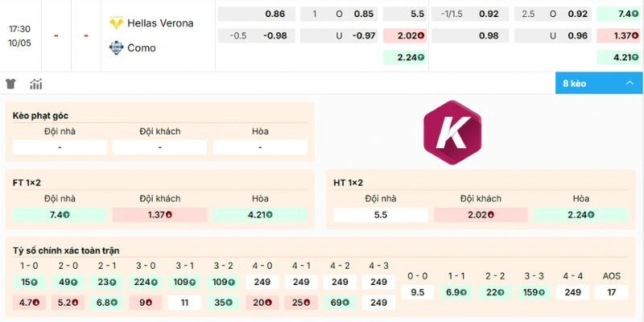Image resolution: width=644 pixels, height=322 pixels.
Task: Click the 8 kèo blue button label
Action: (x=575, y=84)
